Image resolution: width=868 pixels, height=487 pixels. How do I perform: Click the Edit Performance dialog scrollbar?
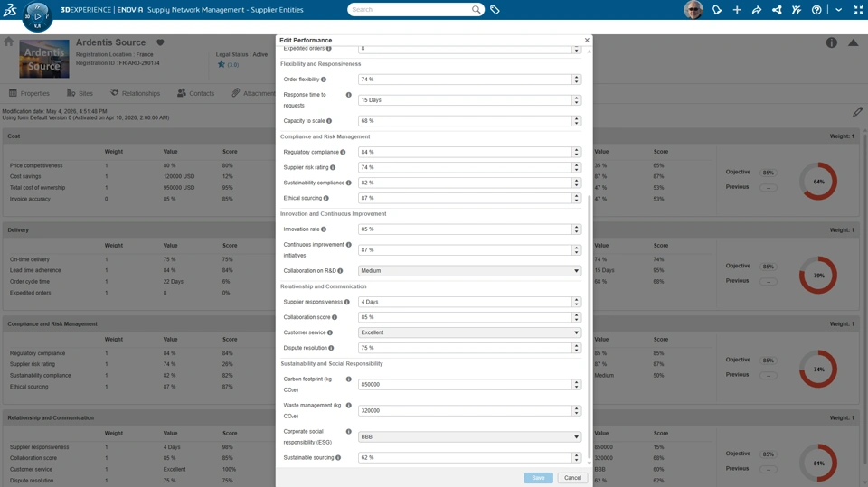(x=589, y=326)
